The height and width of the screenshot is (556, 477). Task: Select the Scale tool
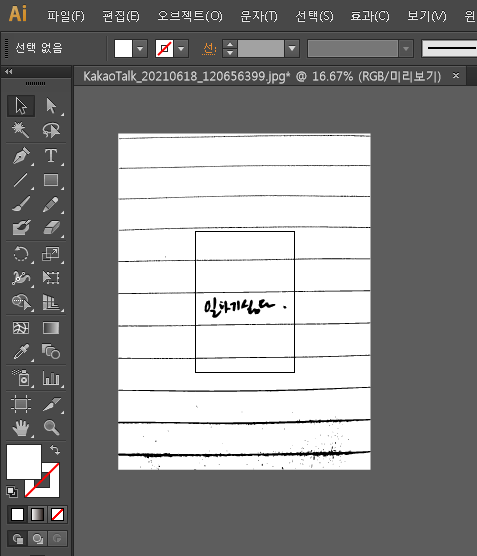click(51, 254)
